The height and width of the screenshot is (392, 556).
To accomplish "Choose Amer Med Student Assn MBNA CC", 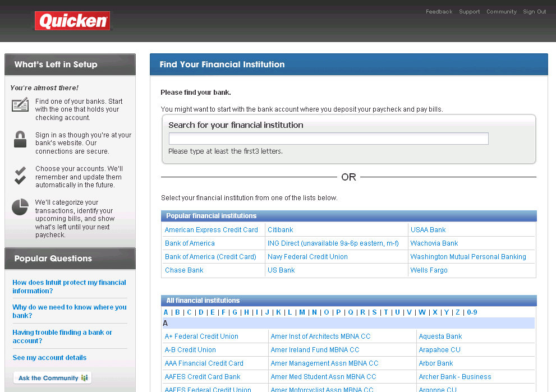I will pyautogui.click(x=323, y=377).
